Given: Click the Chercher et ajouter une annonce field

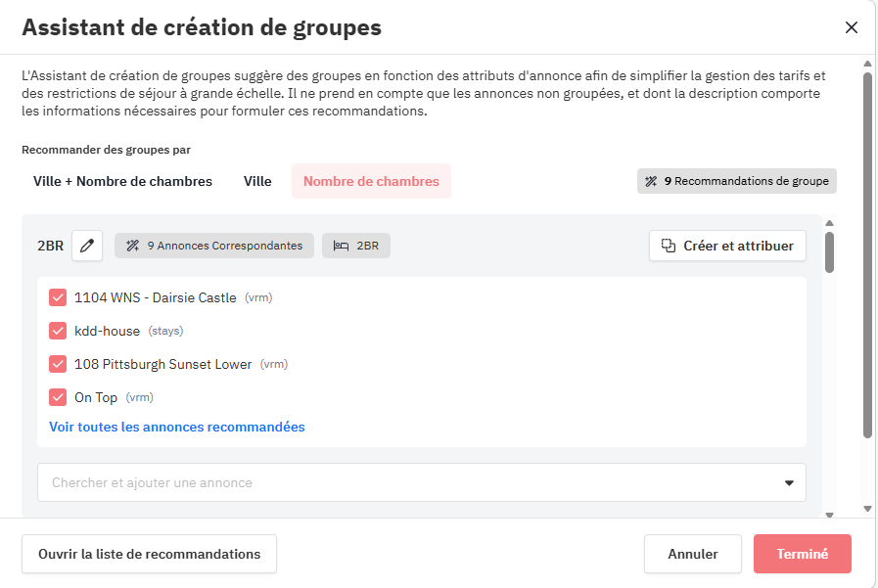Looking at the screenshot, I should [401, 482].
